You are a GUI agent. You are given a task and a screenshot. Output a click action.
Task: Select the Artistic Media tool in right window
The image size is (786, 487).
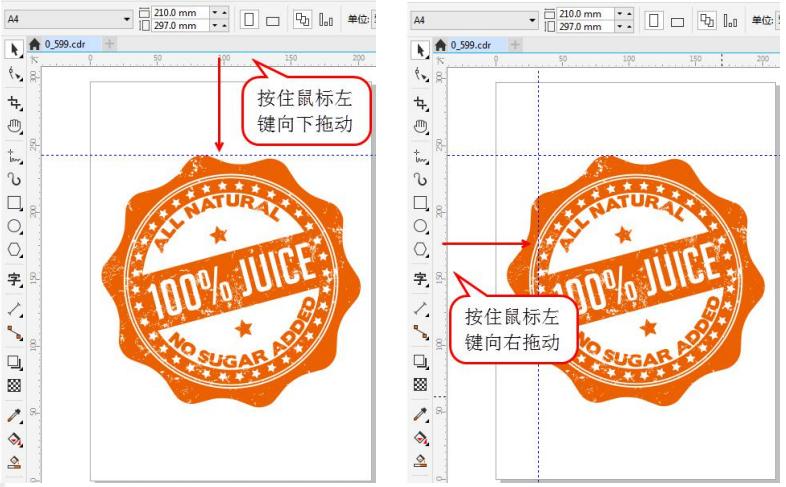click(421, 179)
